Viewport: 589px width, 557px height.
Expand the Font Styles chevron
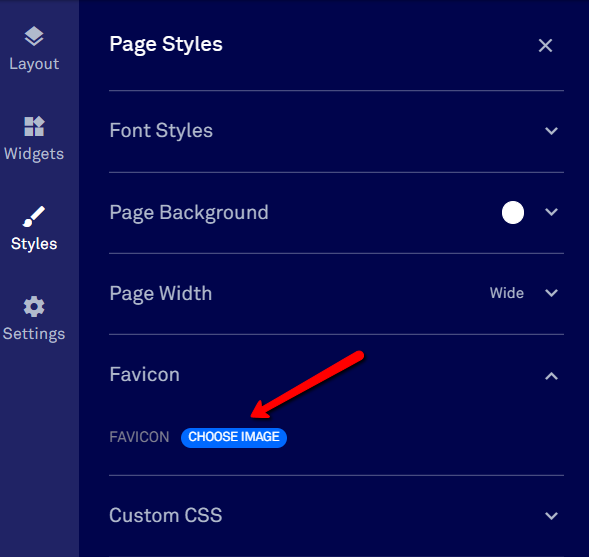(551, 131)
